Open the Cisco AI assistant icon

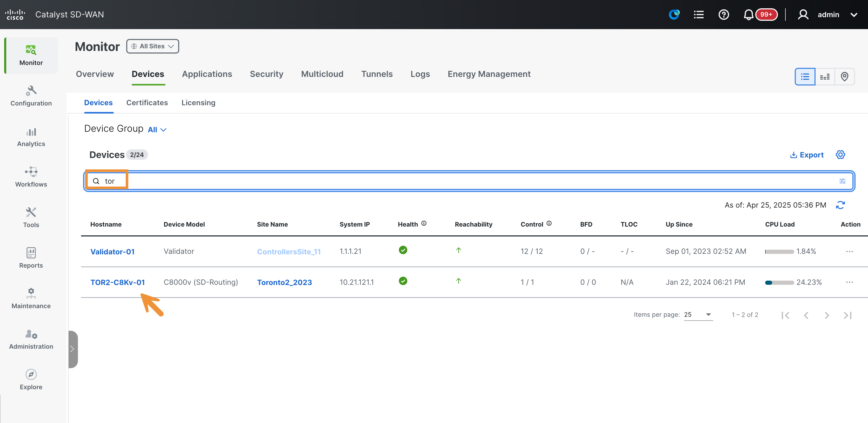[x=674, y=15]
